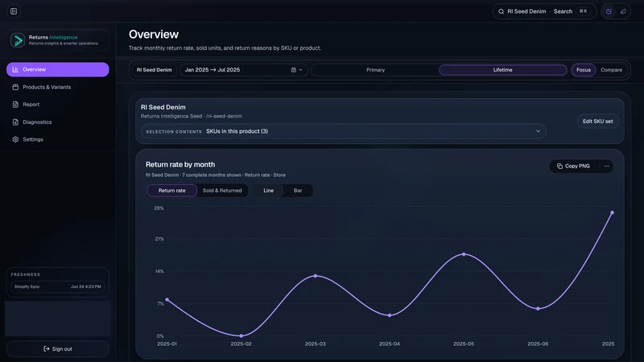This screenshot has width=644, height=362.
Task: Click the calendar icon in date range
Action: (x=293, y=70)
